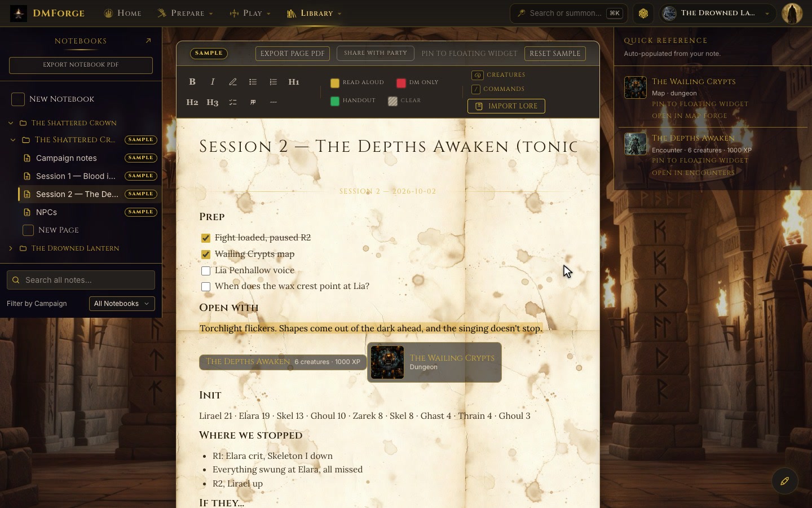
Task: Apply Heading 3 style
Action: pos(213,102)
